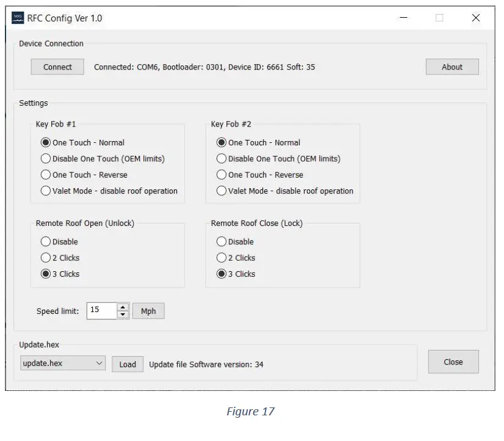This screenshot has height=441, width=504.
Task: Click the Load button
Action: click(128, 365)
